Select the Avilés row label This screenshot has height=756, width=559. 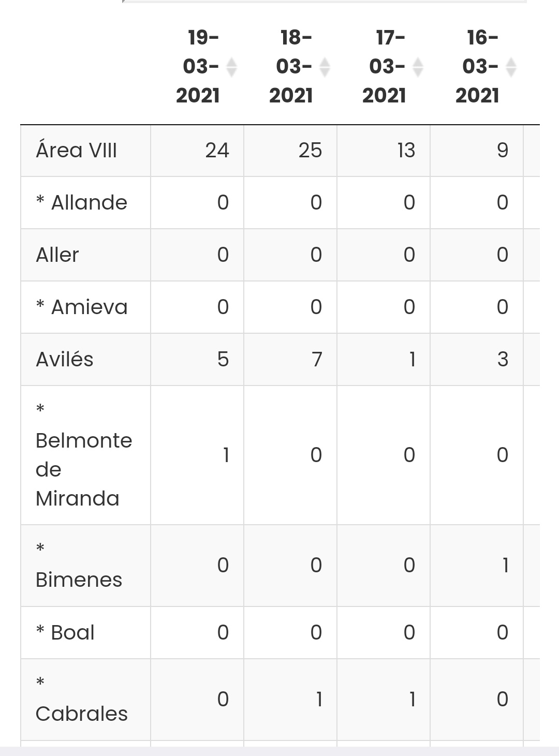(x=65, y=359)
